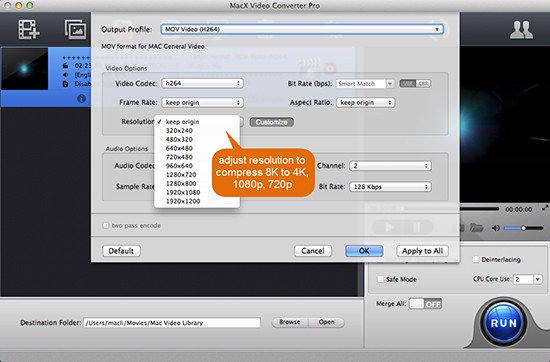This screenshot has height=362, width=550.
Task: Toggle the Merge All switch
Action: (x=425, y=304)
